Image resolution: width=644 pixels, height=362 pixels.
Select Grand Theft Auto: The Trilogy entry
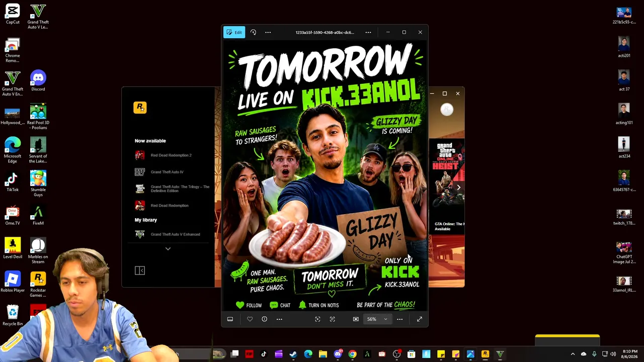point(173,189)
